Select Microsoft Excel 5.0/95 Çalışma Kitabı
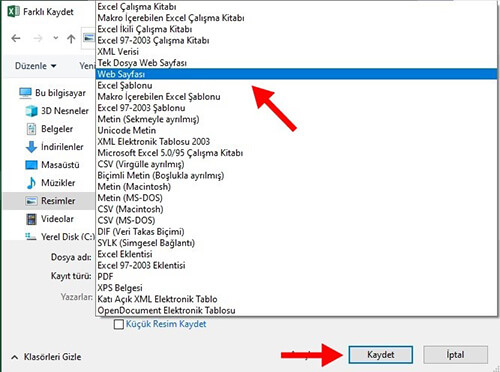 (297, 153)
